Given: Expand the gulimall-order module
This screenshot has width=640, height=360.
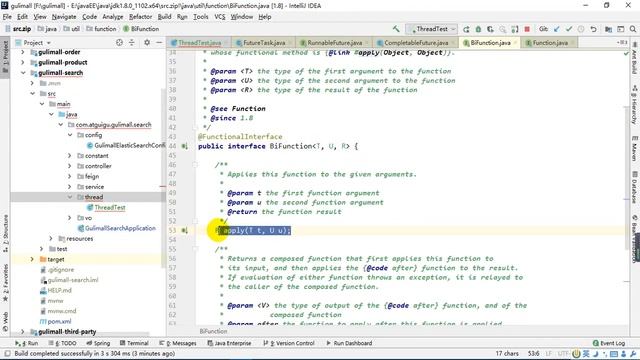Looking at the screenshot, I should click(x=23, y=52).
